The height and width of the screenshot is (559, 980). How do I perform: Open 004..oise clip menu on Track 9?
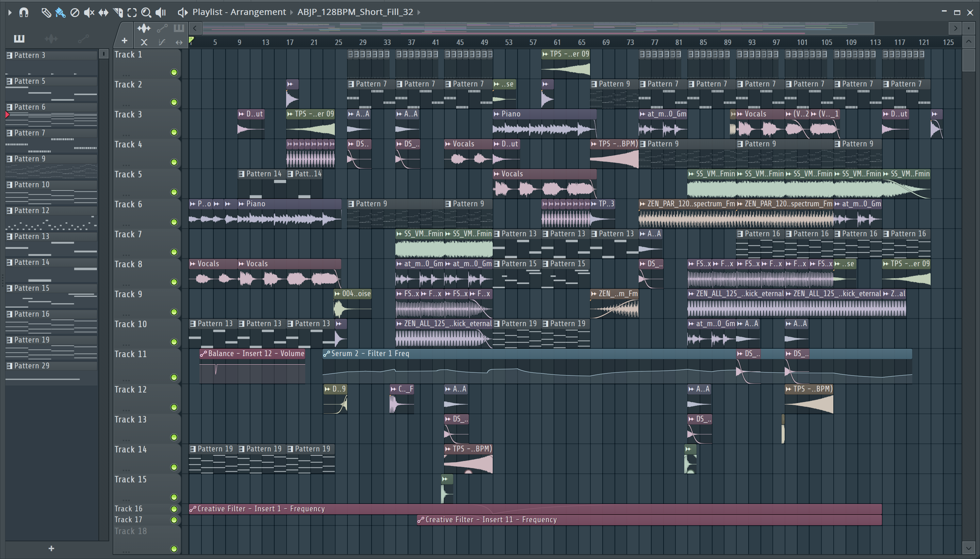click(x=337, y=294)
